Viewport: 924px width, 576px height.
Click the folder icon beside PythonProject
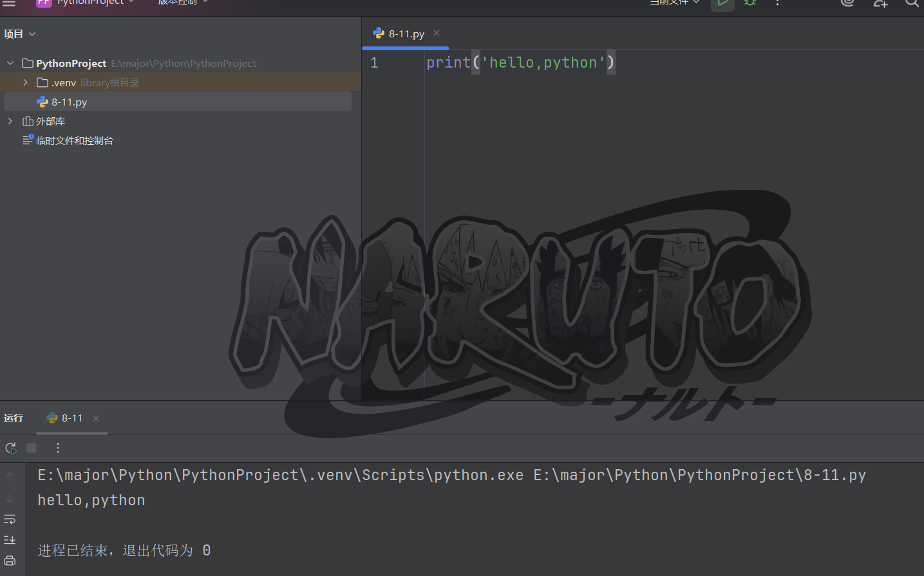[28, 63]
